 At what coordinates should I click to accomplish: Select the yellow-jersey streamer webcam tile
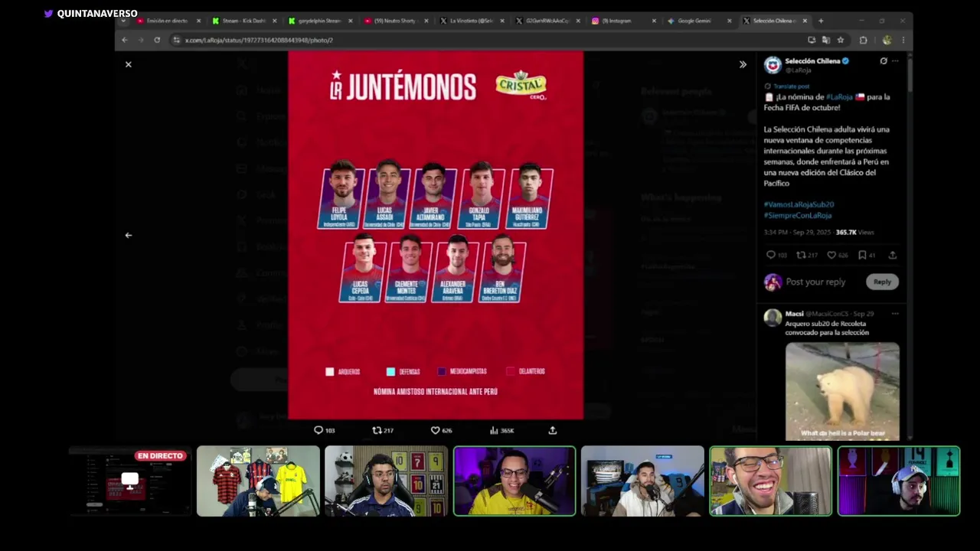pyautogui.click(x=514, y=481)
